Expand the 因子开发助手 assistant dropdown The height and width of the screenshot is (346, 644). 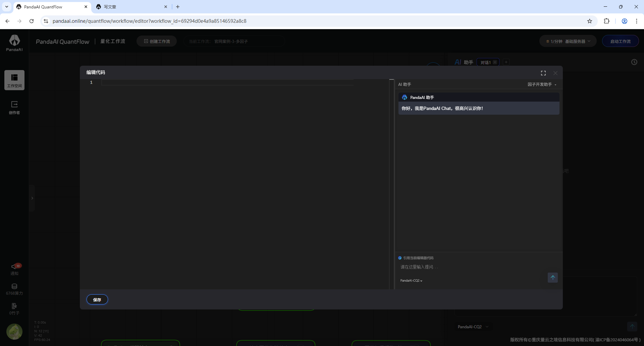click(542, 84)
